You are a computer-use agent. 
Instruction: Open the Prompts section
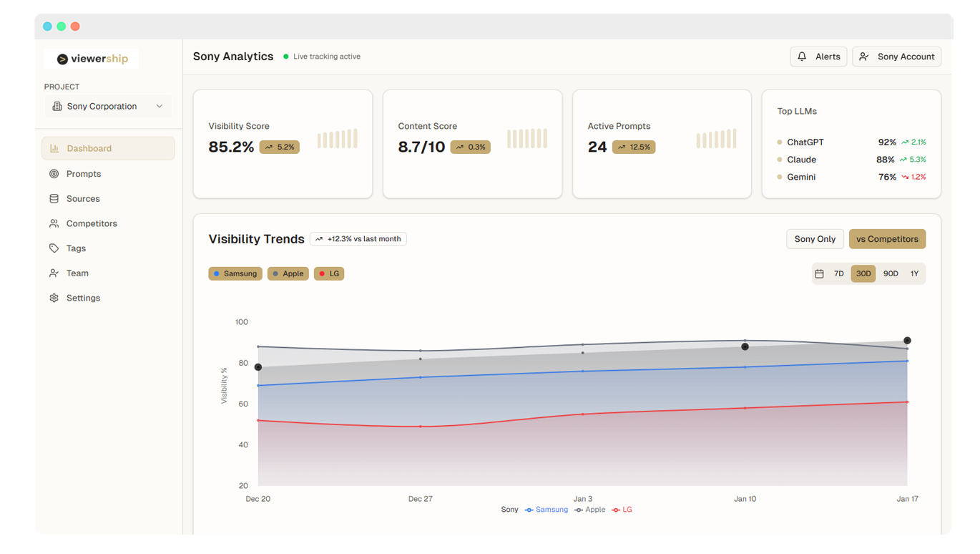[108, 174]
